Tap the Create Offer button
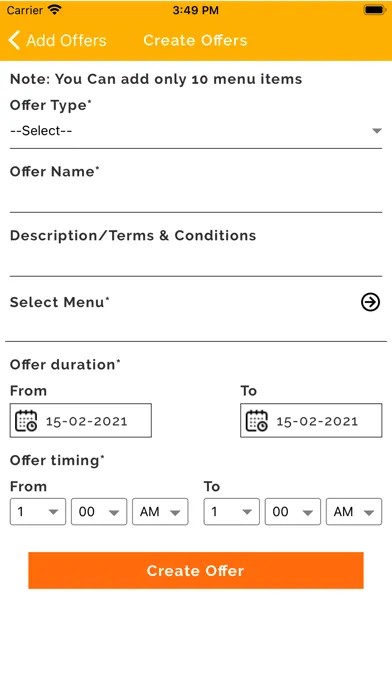392x696 pixels. [196, 570]
